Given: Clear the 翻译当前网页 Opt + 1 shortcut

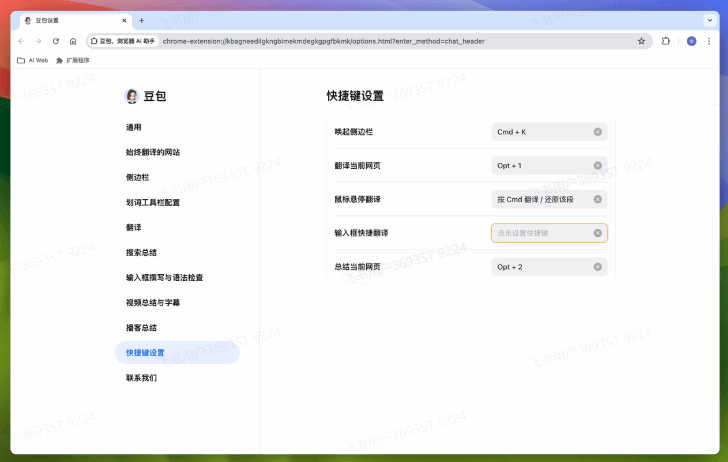Looking at the screenshot, I should pos(598,166).
